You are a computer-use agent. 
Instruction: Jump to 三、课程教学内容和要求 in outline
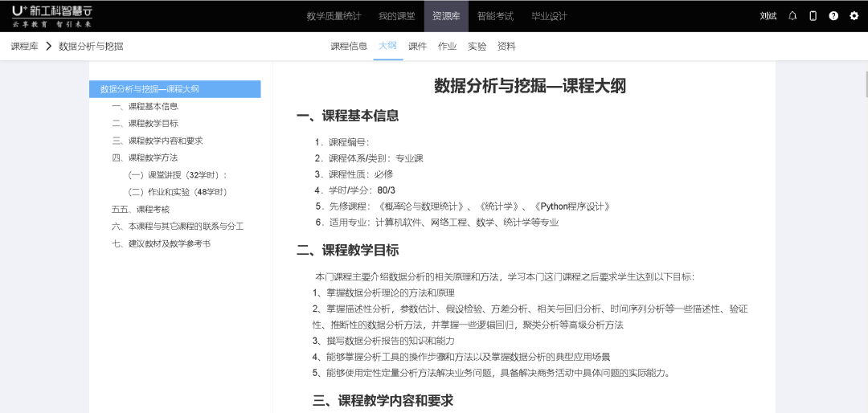[158, 141]
